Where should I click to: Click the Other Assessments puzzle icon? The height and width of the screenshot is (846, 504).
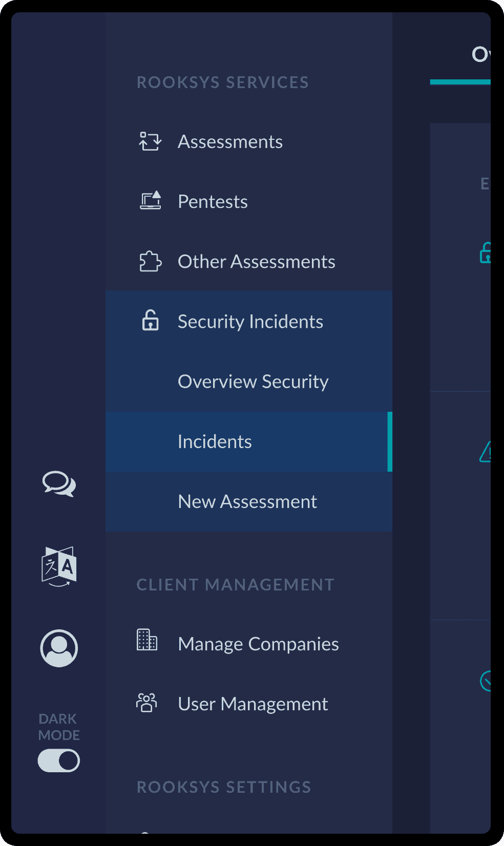(x=150, y=261)
